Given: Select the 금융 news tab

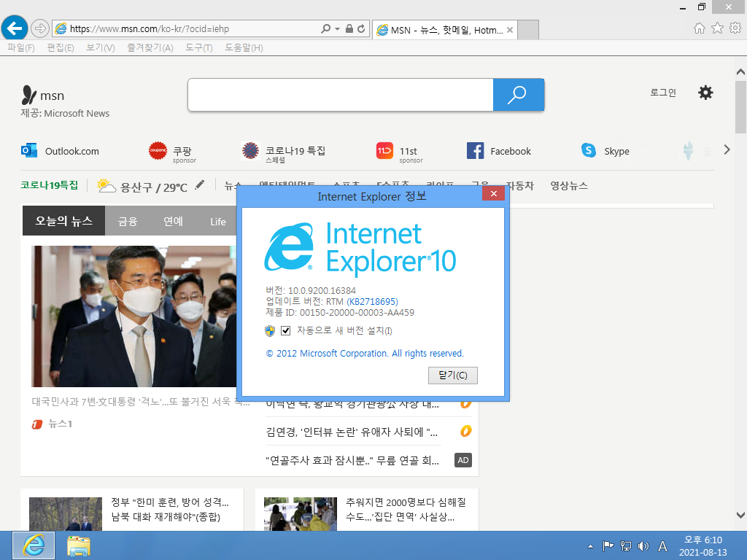Looking at the screenshot, I should (128, 222).
